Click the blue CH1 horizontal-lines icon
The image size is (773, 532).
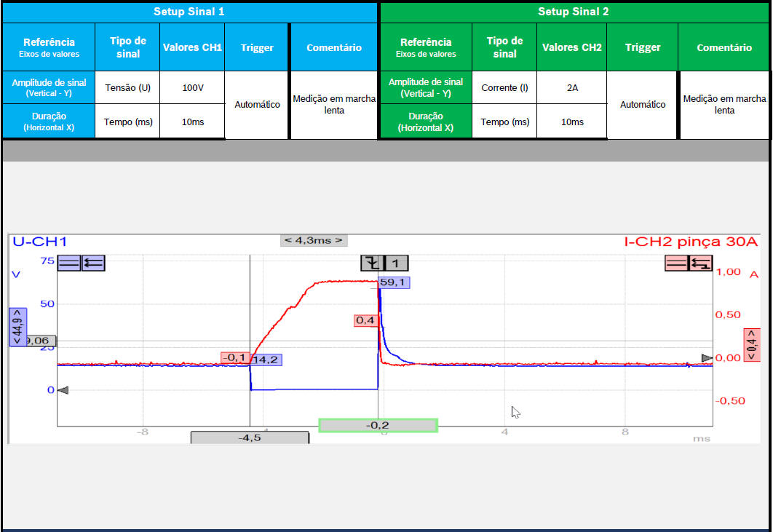click(x=69, y=263)
